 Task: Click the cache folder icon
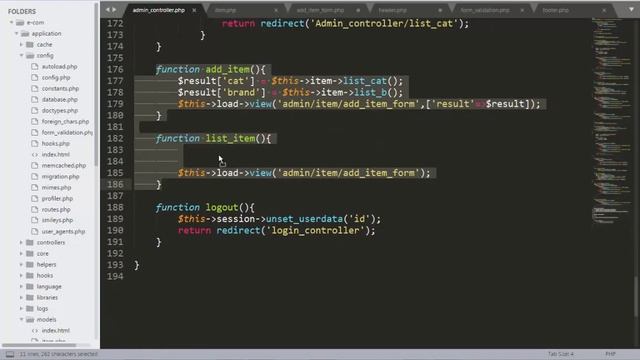tap(30, 44)
